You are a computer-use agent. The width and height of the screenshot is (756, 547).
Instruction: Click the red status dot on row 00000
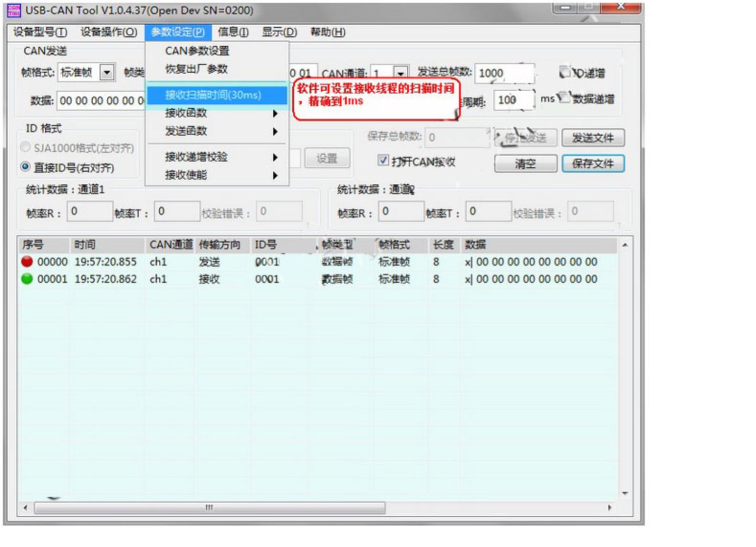pos(27,261)
